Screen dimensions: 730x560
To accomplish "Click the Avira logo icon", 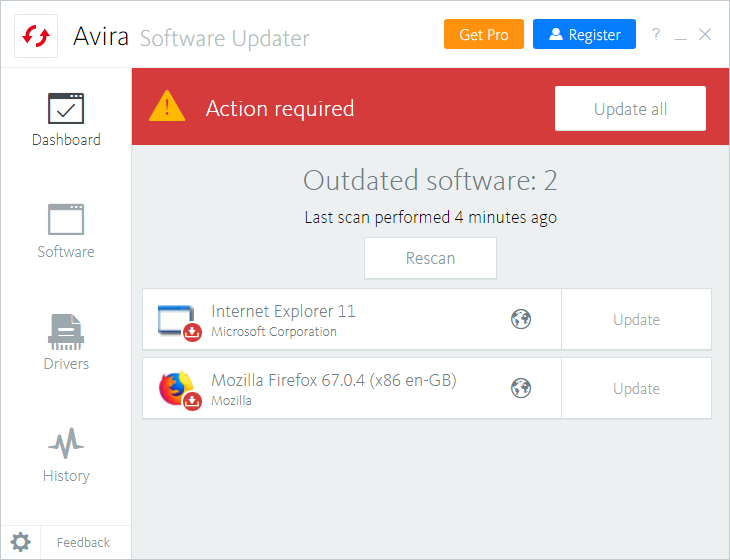I will tap(37, 36).
